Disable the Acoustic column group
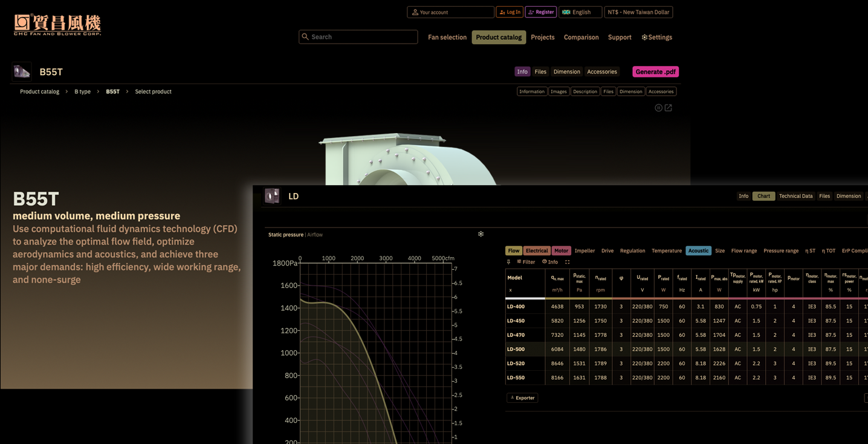 (698, 250)
